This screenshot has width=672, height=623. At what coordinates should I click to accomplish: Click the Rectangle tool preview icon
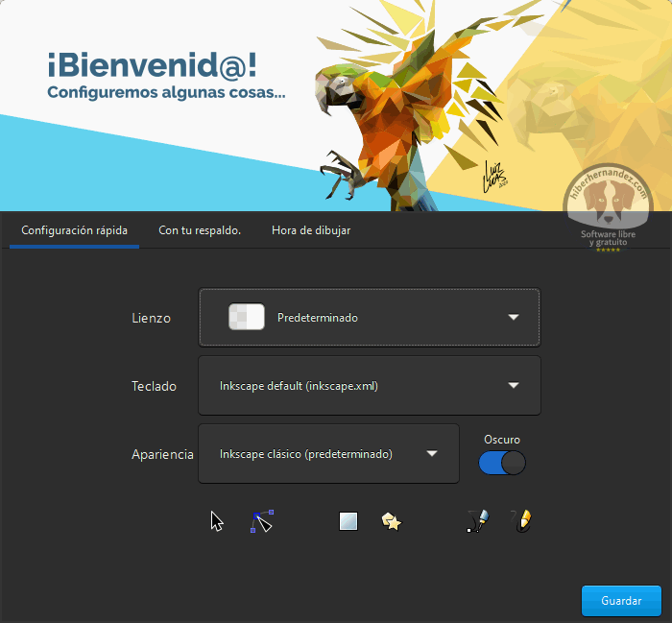(348, 521)
